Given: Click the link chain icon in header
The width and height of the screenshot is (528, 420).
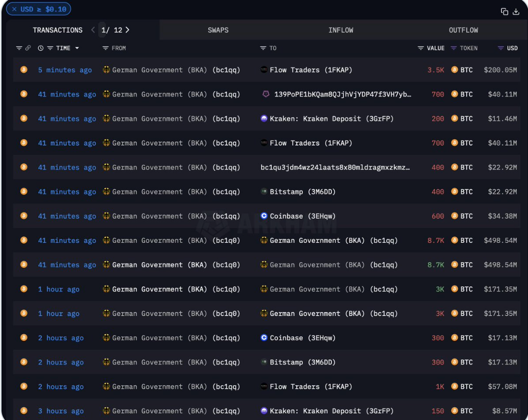Looking at the screenshot, I should point(28,48).
